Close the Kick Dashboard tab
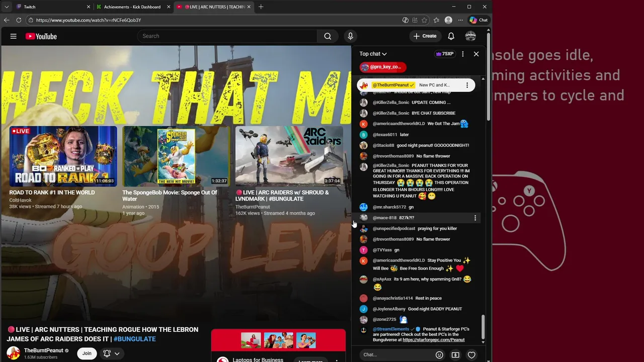 pos(169,7)
